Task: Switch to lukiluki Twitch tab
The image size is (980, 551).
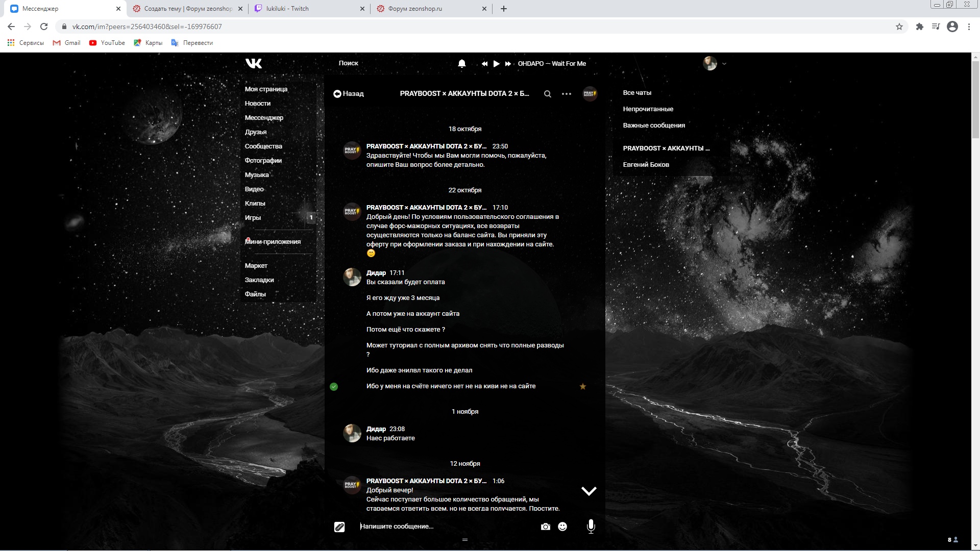Action: click(x=309, y=9)
